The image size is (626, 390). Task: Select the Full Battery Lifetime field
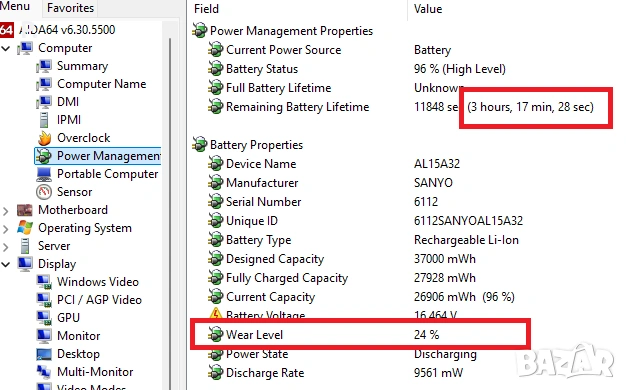[x=279, y=88]
